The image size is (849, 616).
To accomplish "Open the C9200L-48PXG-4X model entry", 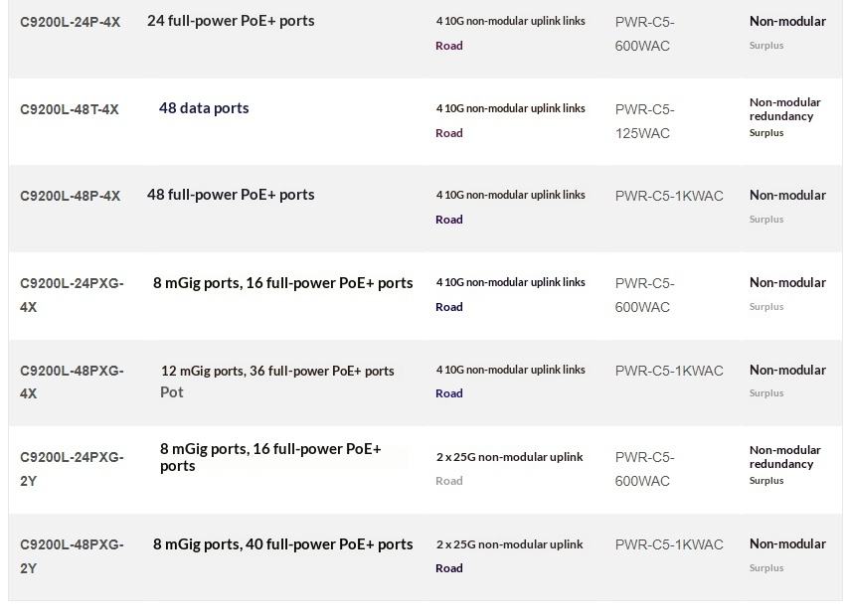I will pos(72,383).
